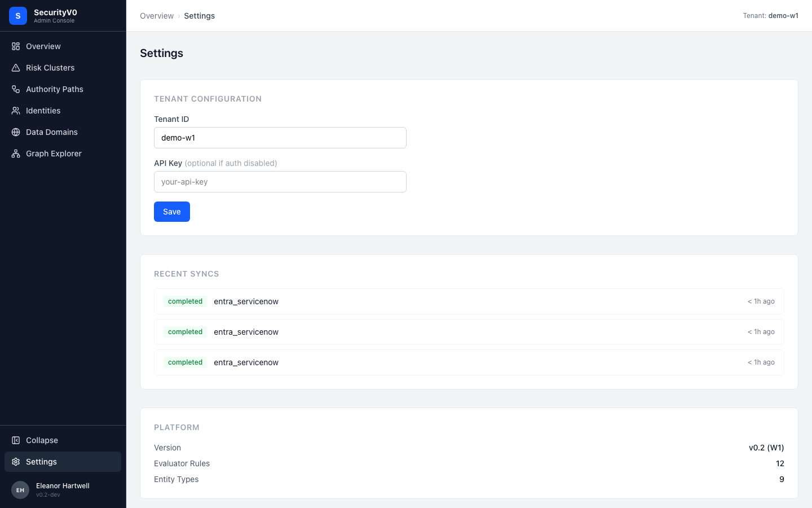
Task: Click the Collapse sidebar panel icon
Action: click(x=16, y=440)
